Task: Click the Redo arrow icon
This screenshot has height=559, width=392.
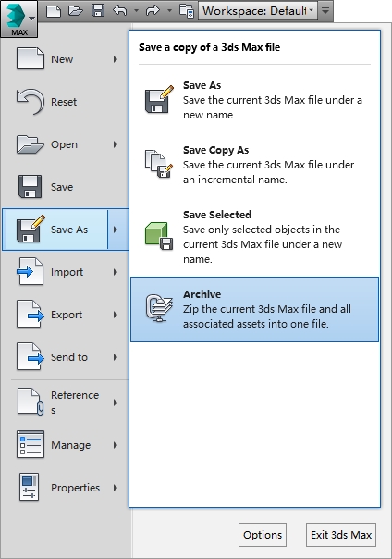Action: (x=153, y=10)
